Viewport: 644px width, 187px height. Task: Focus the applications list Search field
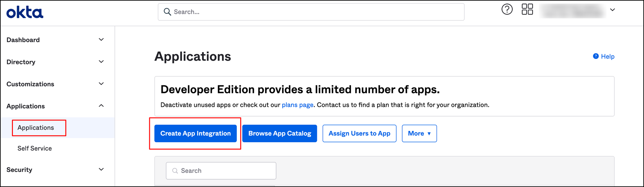(221, 171)
